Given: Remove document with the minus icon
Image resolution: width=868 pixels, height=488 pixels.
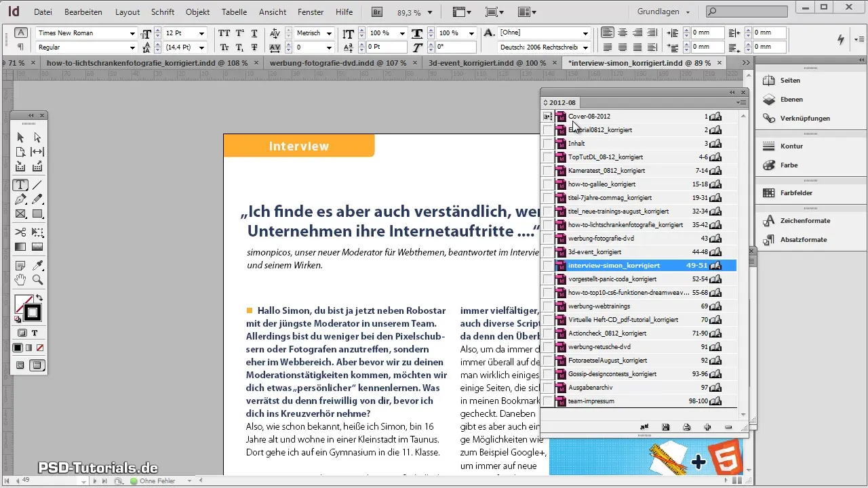Looking at the screenshot, I should pos(728,427).
